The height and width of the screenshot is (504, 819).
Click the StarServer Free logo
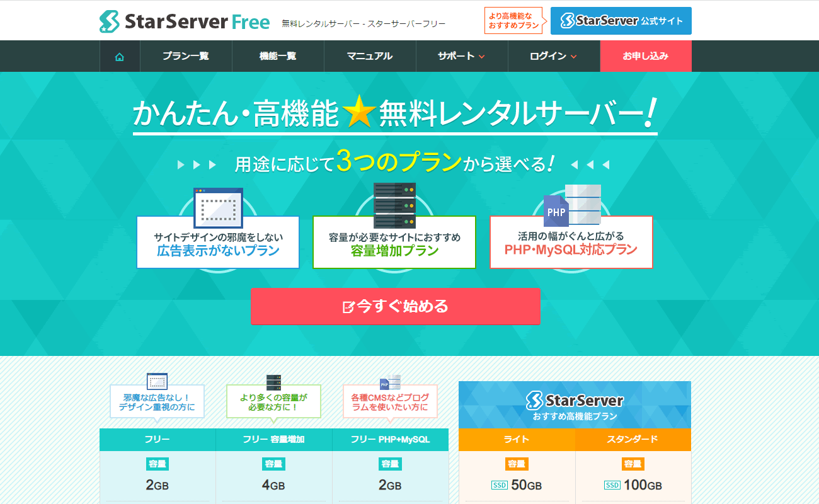point(185,21)
